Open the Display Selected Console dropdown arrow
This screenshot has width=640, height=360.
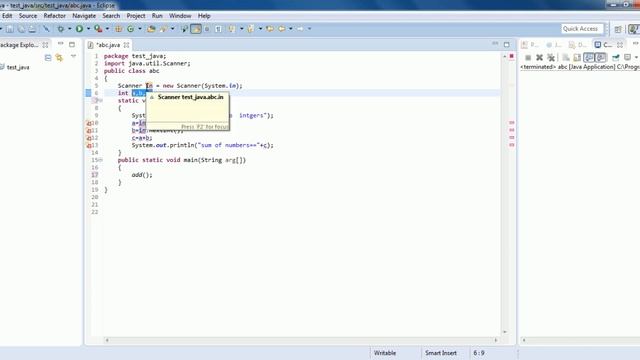click(636, 58)
